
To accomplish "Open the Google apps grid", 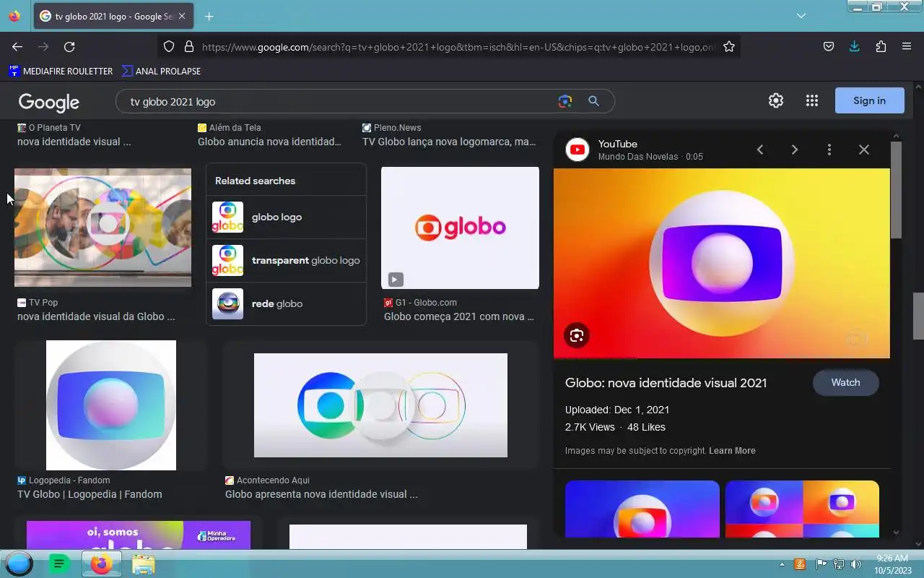I will point(812,100).
